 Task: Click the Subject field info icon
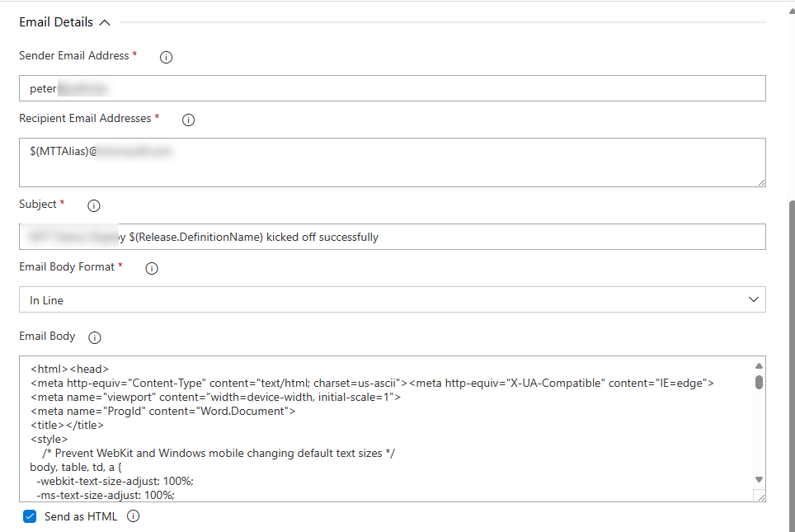93,205
